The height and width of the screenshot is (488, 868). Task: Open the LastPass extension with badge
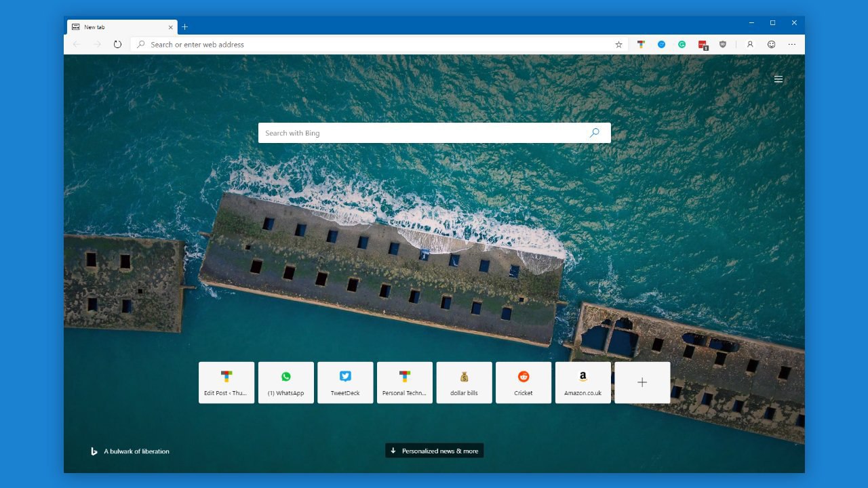click(x=703, y=45)
